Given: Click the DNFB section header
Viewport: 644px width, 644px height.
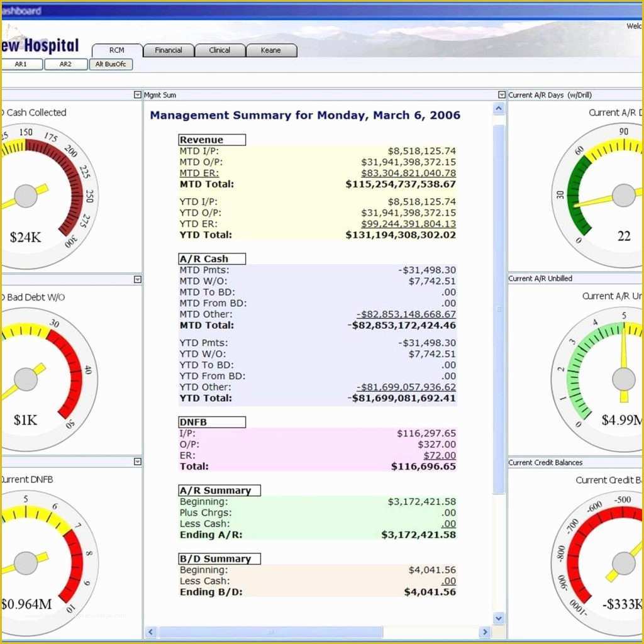Looking at the screenshot, I should click(x=212, y=422).
